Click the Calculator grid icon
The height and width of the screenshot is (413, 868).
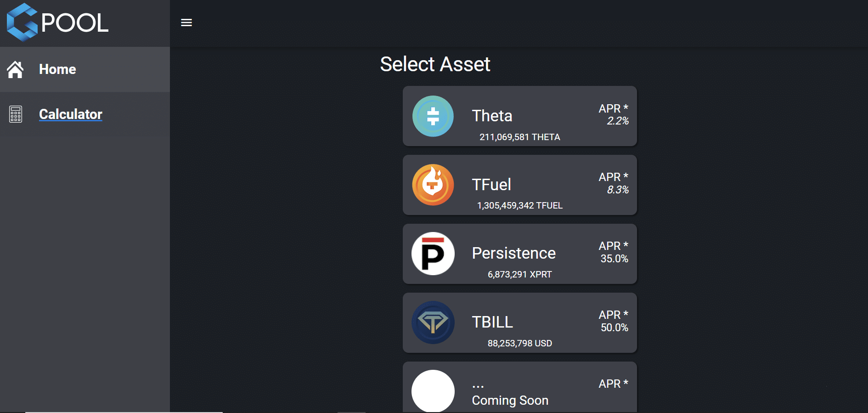(16, 114)
